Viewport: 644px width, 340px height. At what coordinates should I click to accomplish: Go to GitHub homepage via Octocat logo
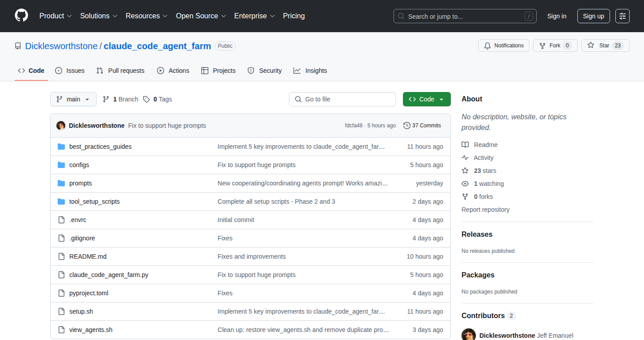click(x=21, y=16)
